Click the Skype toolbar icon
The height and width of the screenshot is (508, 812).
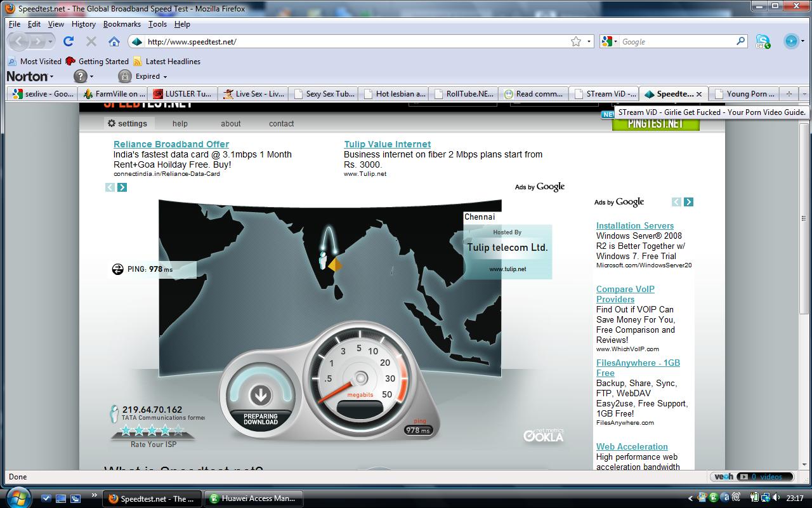click(763, 41)
